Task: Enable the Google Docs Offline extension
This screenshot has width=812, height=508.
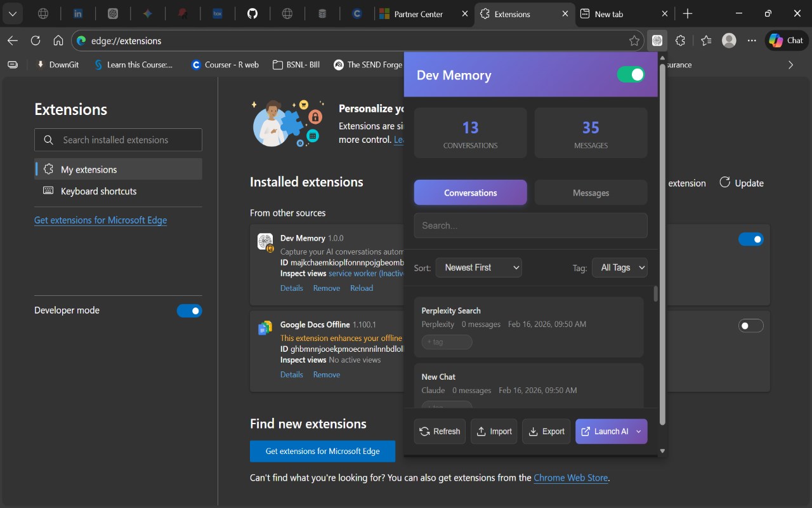Action: (751, 326)
